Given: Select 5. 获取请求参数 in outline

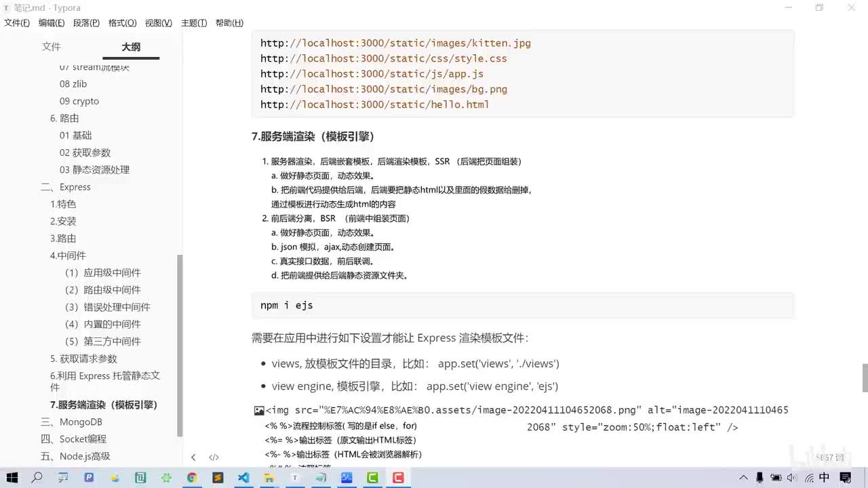Looking at the screenshot, I should [83, 359].
